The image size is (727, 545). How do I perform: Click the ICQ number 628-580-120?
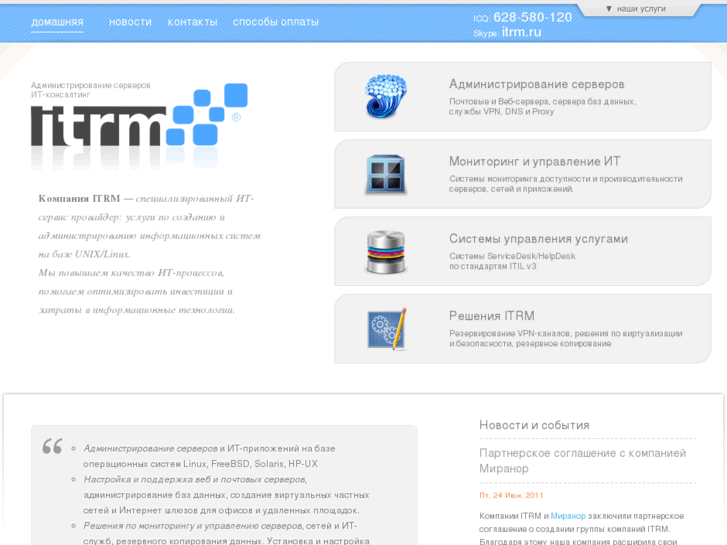pos(532,18)
